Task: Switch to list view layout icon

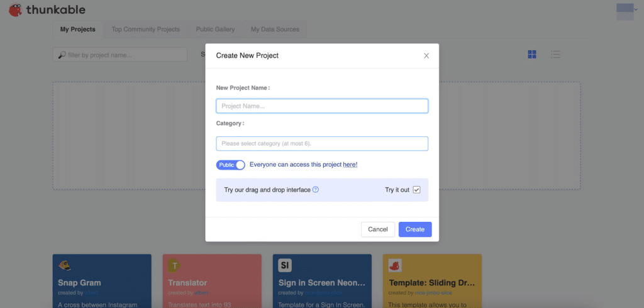Action: coord(555,55)
